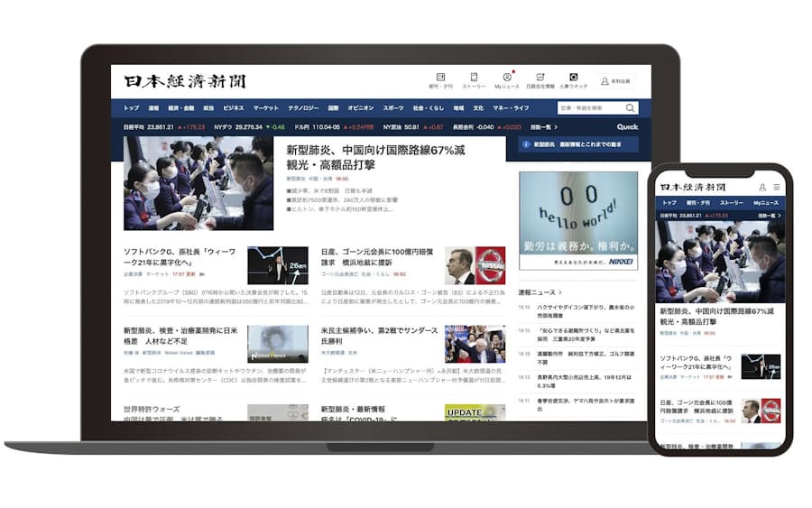Select the テクノロジー navigation tab
Screen dimensions: 812x508
click(x=303, y=107)
